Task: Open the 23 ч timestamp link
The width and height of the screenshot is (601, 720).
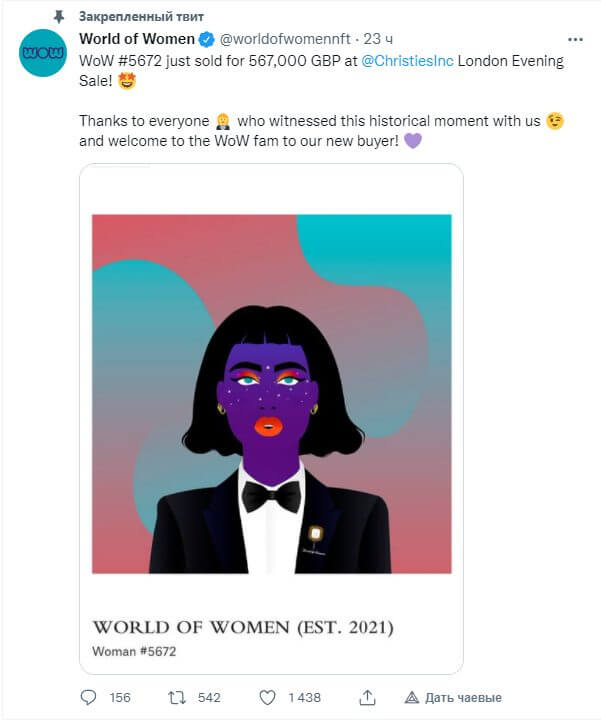Action: (x=378, y=39)
